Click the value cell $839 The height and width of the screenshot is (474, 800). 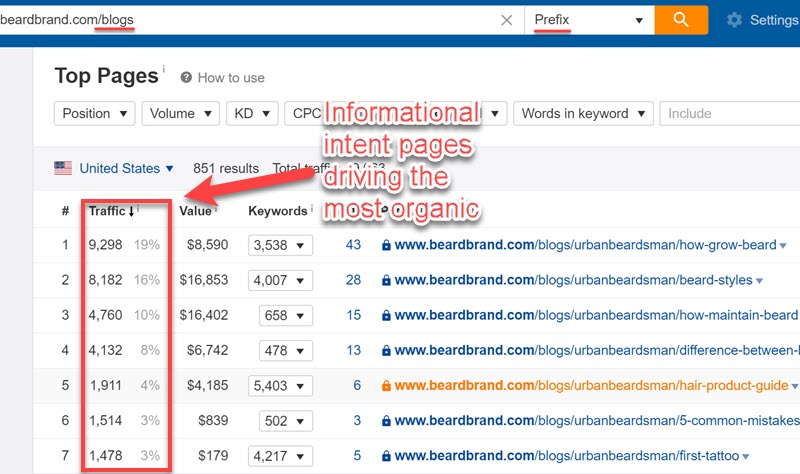(213, 420)
